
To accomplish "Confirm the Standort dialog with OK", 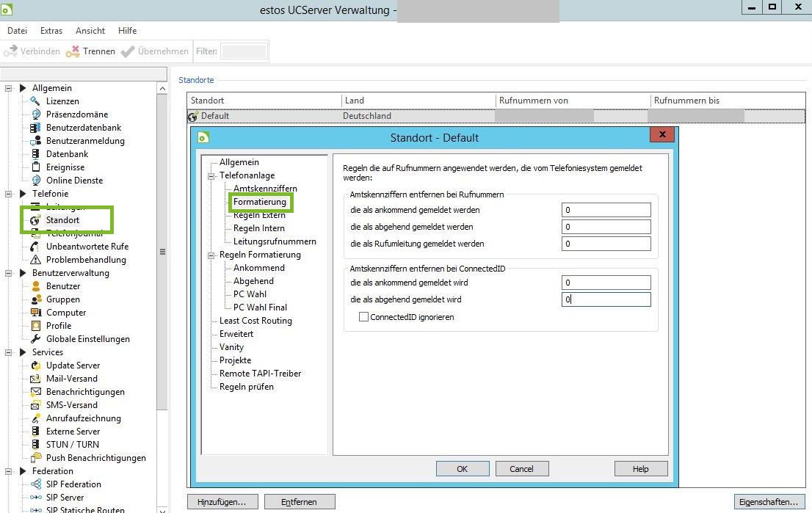I will 463,469.
